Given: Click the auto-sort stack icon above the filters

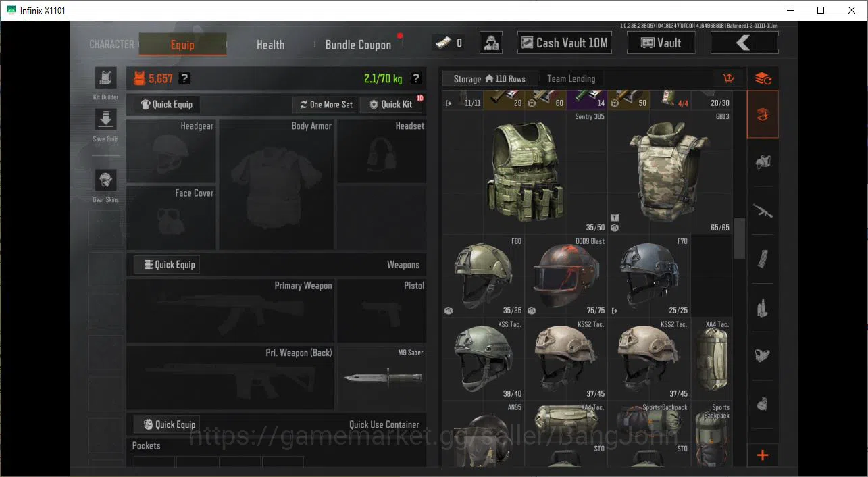Looking at the screenshot, I should click(x=763, y=78).
